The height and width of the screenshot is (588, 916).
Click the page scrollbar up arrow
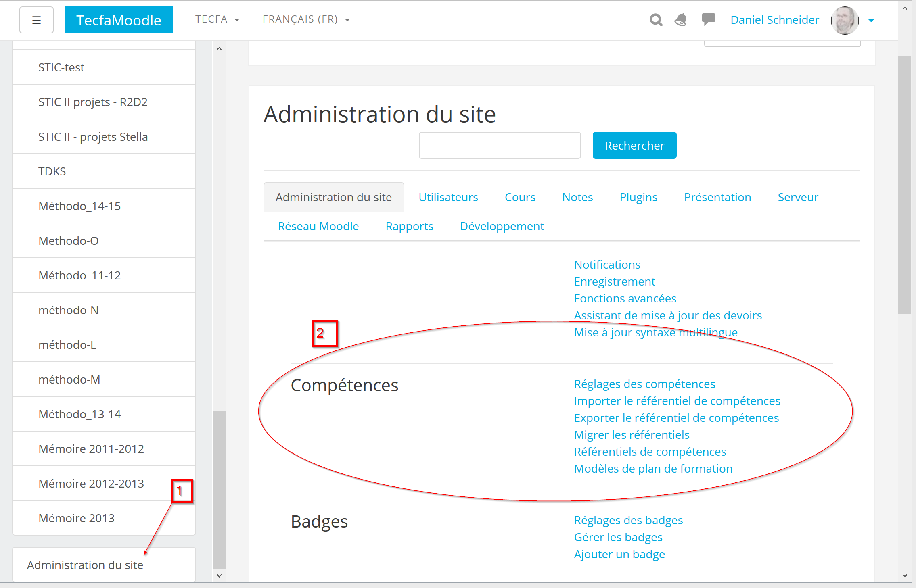pos(905,8)
